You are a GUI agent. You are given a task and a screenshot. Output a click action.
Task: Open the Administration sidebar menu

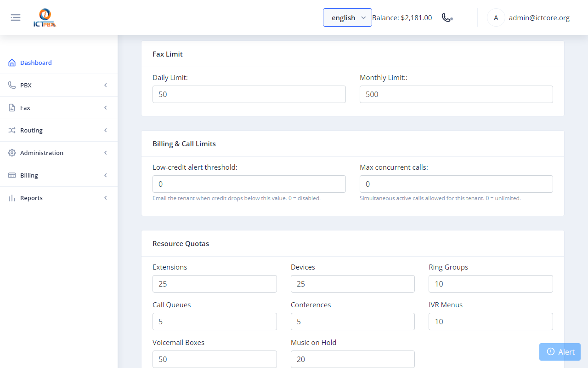pos(59,153)
